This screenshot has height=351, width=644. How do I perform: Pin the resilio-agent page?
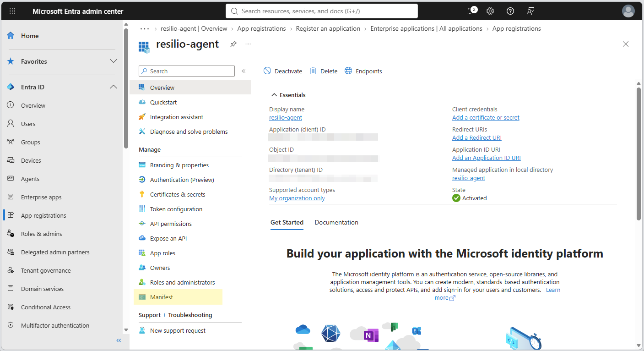pyautogui.click(x=233, y=44)
